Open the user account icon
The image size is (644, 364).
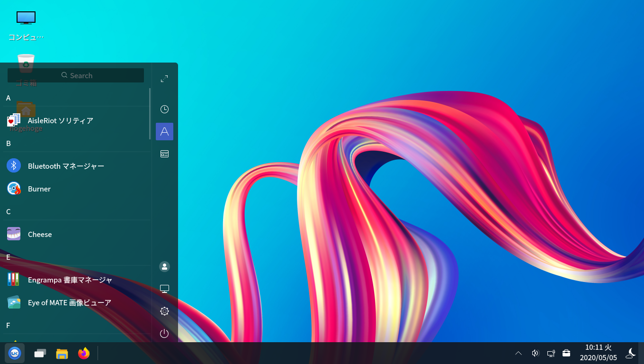(164, 267)
